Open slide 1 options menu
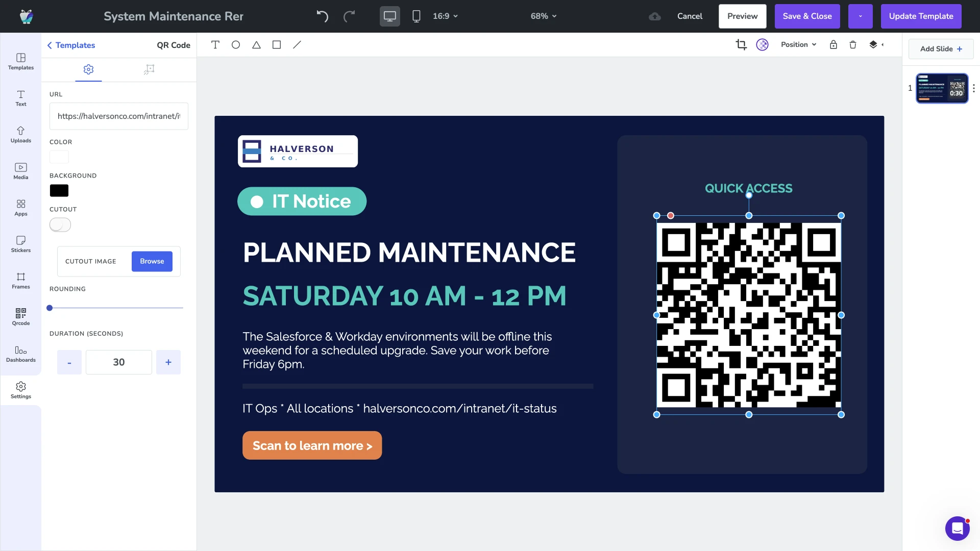The image size is (980, 551). [974, 88]
